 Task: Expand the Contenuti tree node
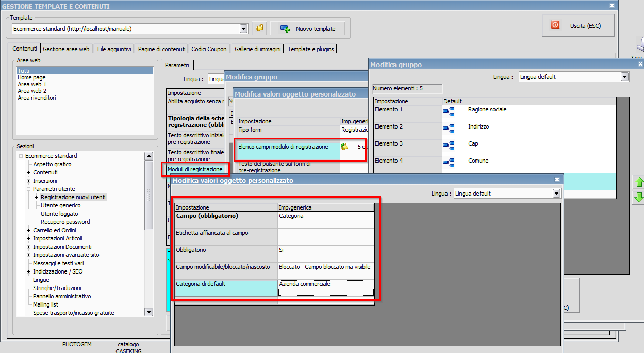pyautogui.click(x=29, y=172)
